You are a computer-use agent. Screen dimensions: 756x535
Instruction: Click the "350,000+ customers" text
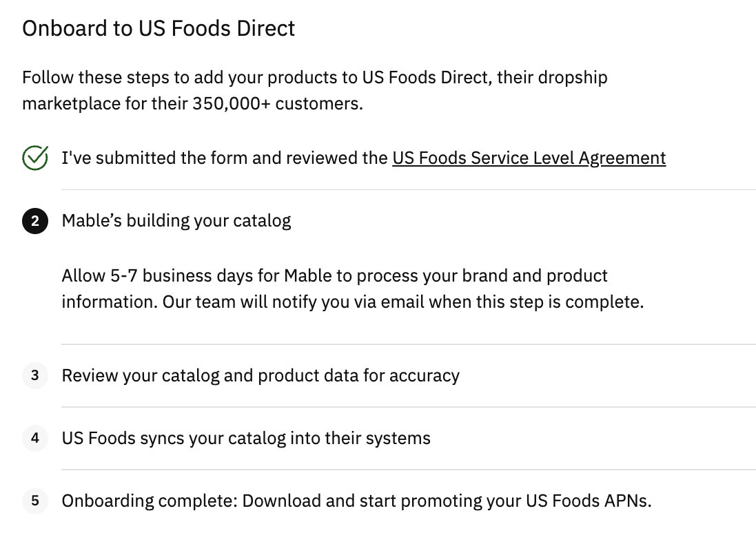pos(277,104)
